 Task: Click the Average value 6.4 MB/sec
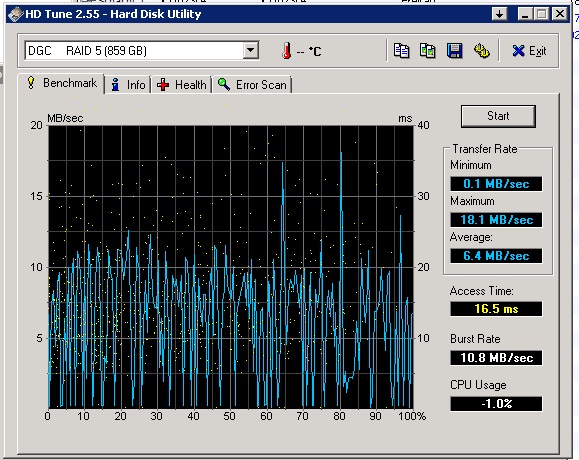click(x=496, y=256)
